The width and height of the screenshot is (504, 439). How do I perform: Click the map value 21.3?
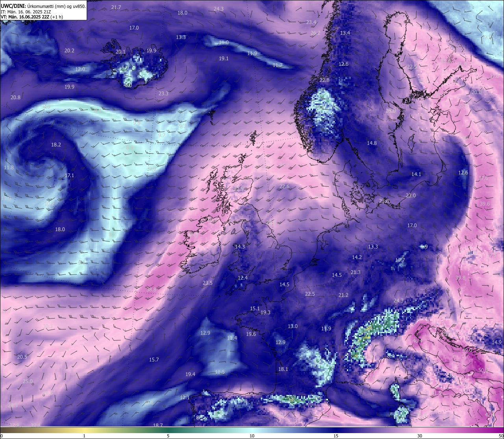[356, 272]
